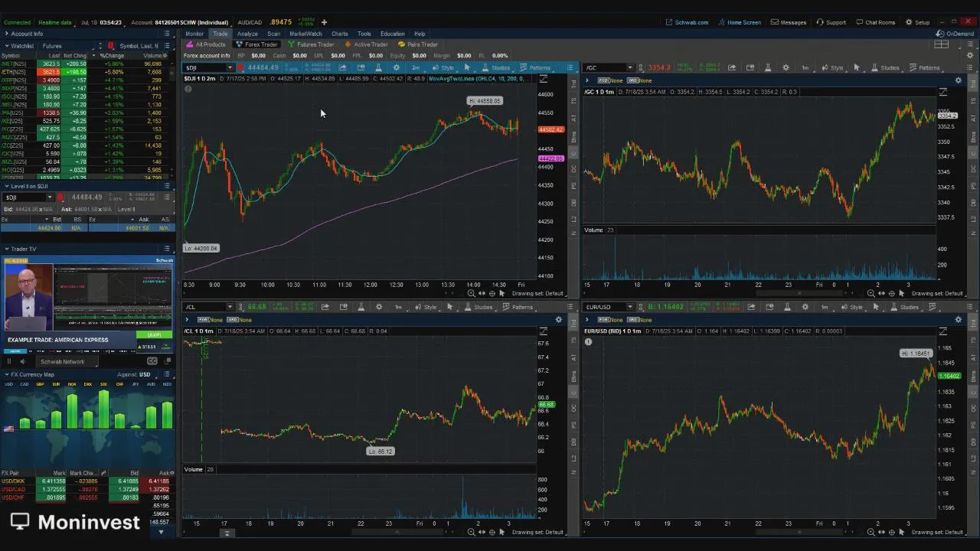Collapse the Watchlist panel
The width and height of the screenshot is (980, 551).
(x=6, y=46)
